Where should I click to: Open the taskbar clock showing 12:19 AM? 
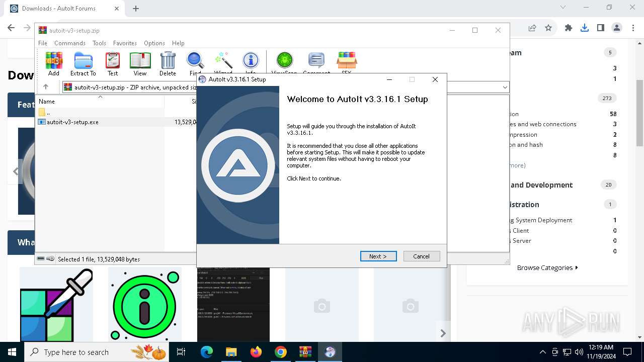[x=600, y=352]
